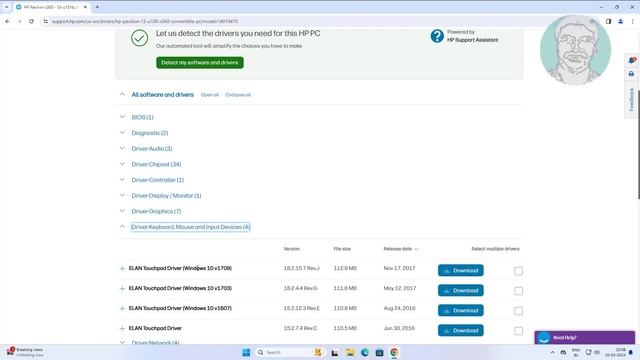Open Microsoft Store from taskbar
640x360 pixels.
379,352
